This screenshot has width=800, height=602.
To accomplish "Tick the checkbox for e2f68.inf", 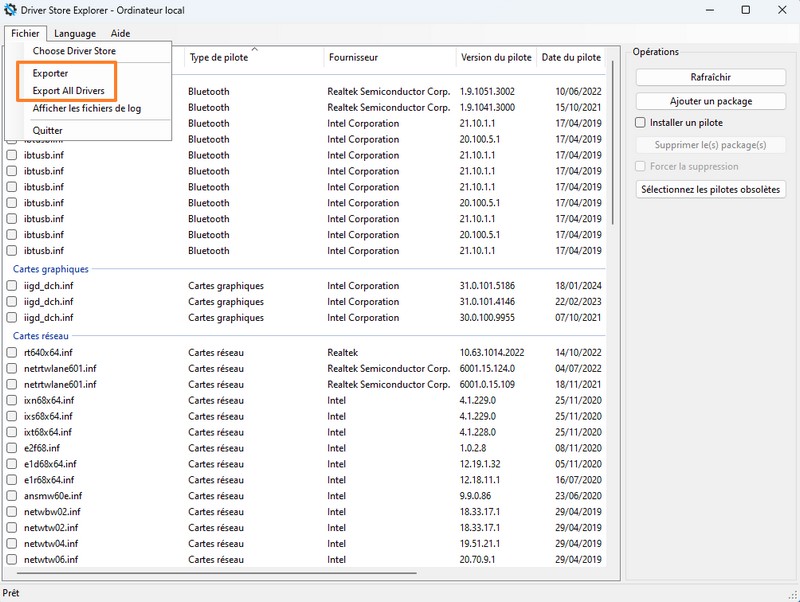I will click(12, 448).
